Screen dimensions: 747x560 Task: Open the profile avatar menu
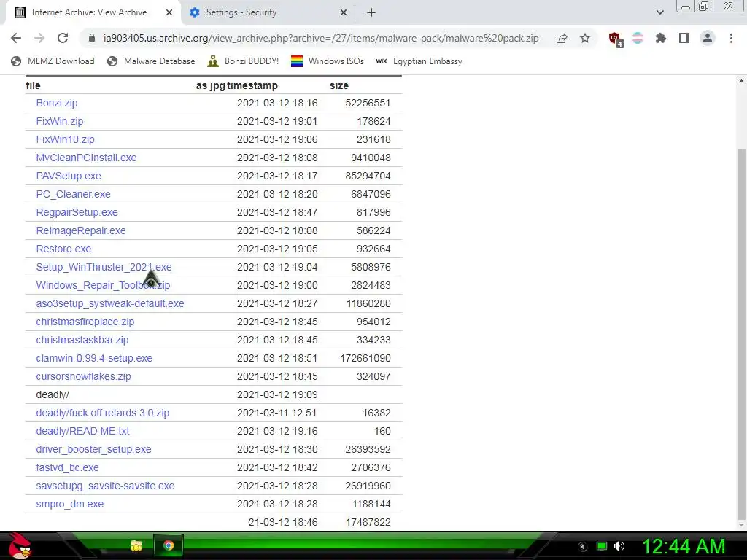tap(708, 38)
